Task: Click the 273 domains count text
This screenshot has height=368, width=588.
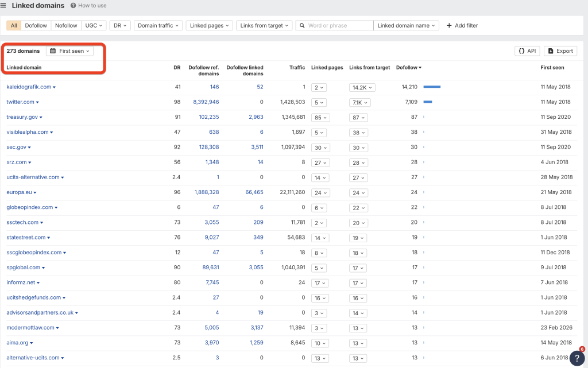Action: (x=23, y=51)
